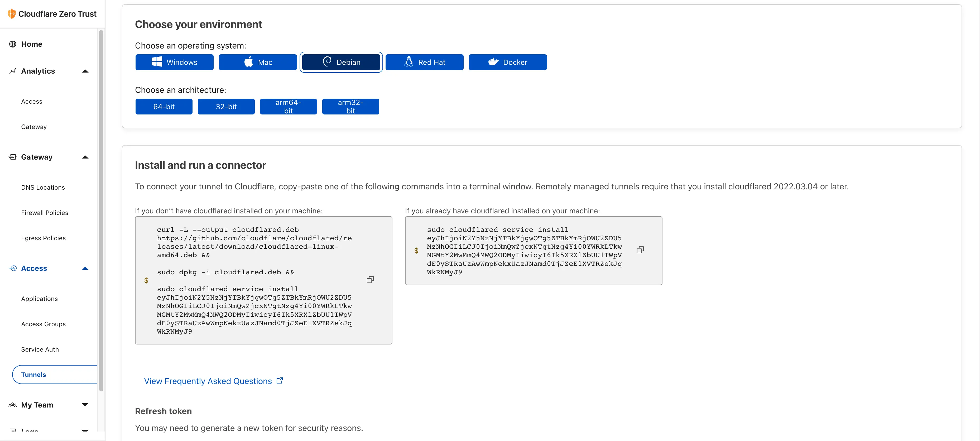Open Access Groups page
980x441 pixels.
click(x=43, y=324)
